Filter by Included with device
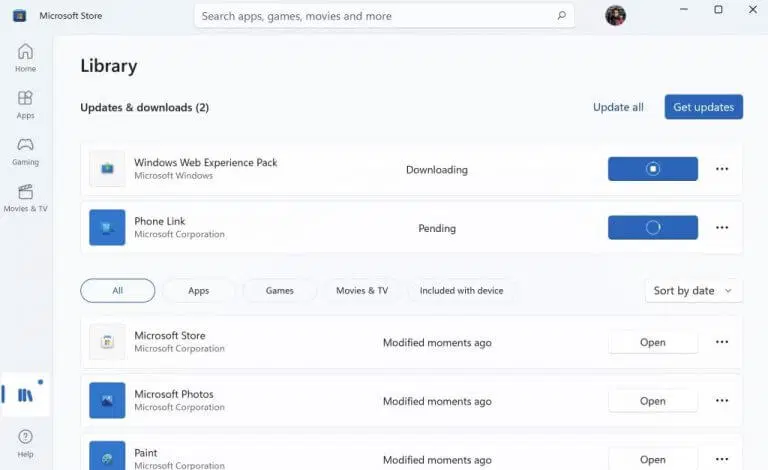Viewport: 768px width, 470px height. point(461,290)
